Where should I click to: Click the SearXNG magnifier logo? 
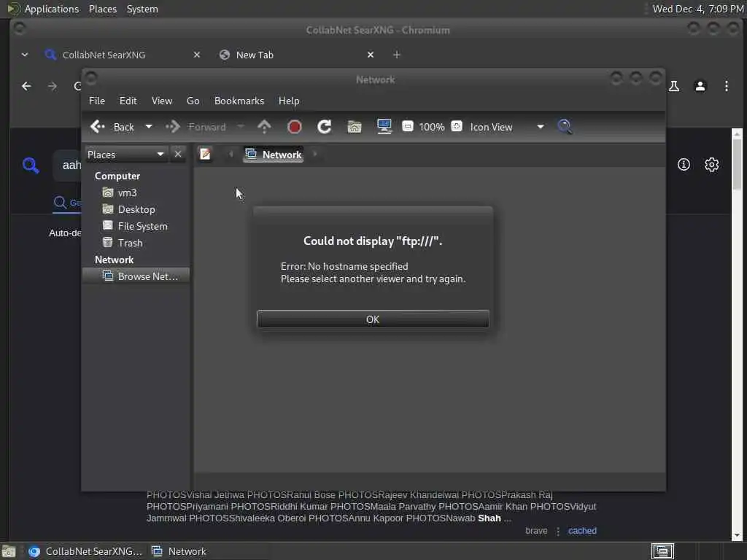pyautogui.click(x=31, y=166)
